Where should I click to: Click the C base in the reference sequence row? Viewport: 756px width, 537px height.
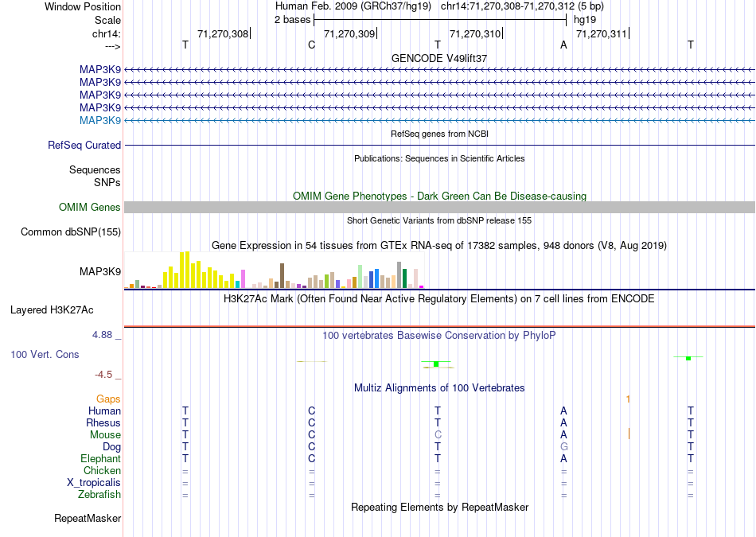[x=311, y=45]
